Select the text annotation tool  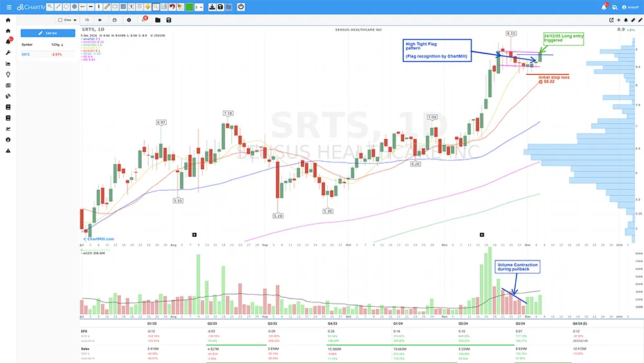coord(131,6)
